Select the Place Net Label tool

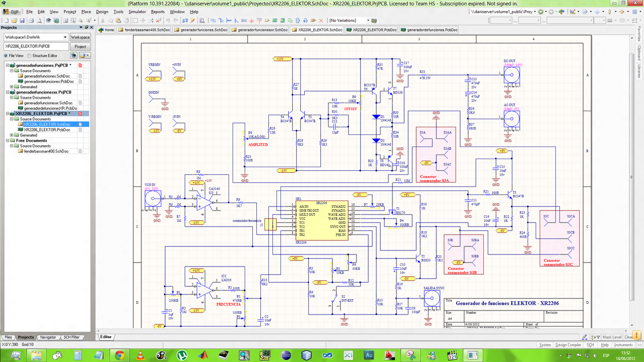point(244,21)
